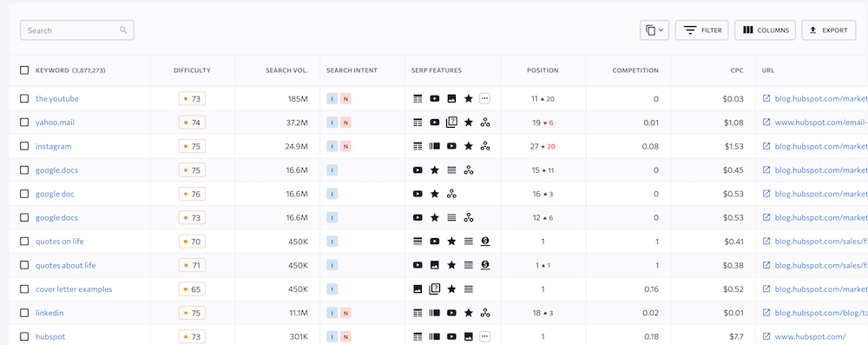This screenshot has height=345, width=868.
Task: Focus the Search input field
Action: click(x=77, y=30)
